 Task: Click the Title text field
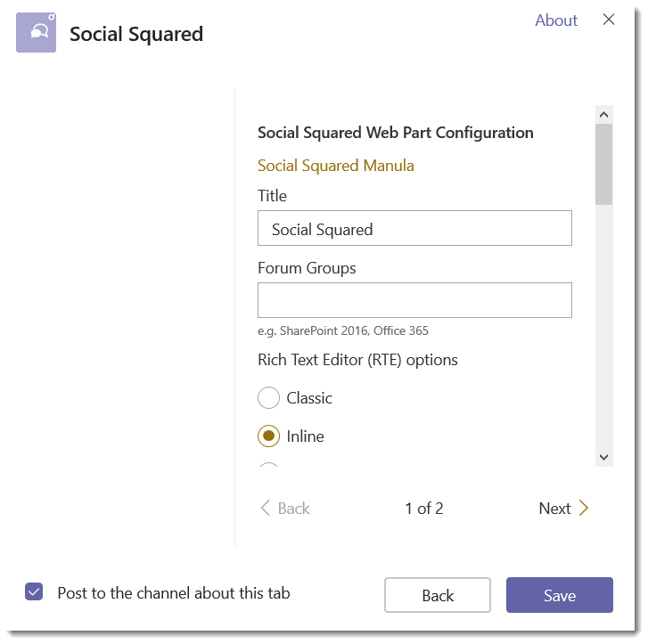[414, 229]
